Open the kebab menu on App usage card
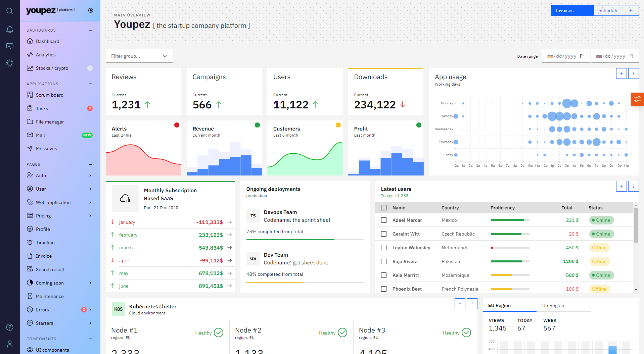The width and height of the screenshot is (644, 354). tap(633, 73)
